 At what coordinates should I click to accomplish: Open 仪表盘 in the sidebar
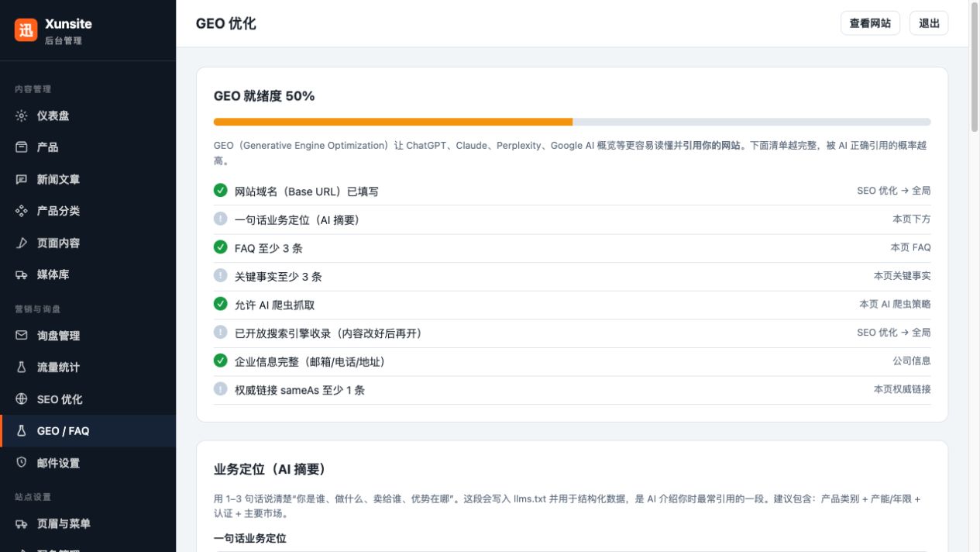[88, 116]
